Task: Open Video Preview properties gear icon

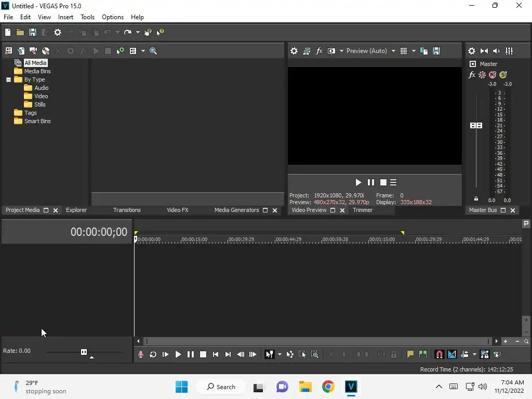Action: [x=294, y=51]
